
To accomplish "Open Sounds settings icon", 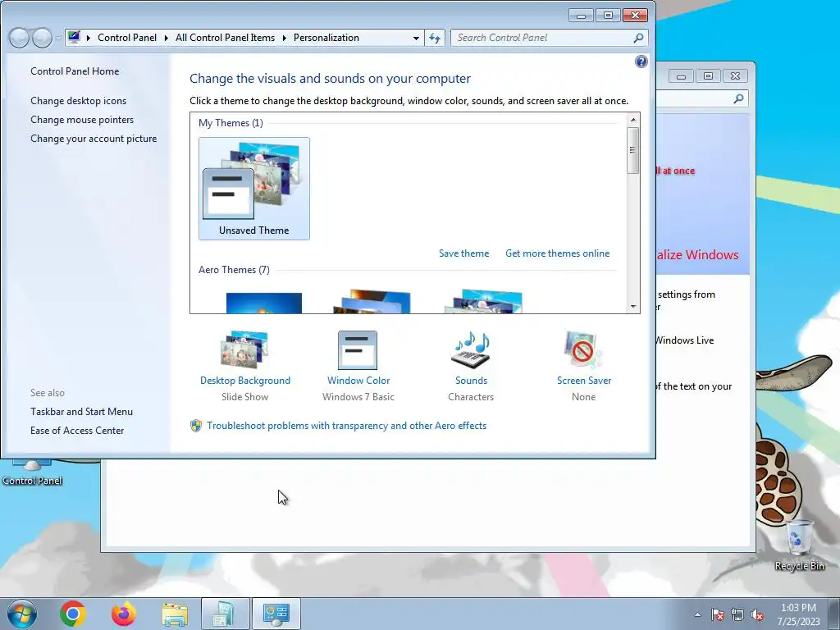I will click(x=471, y=349).
